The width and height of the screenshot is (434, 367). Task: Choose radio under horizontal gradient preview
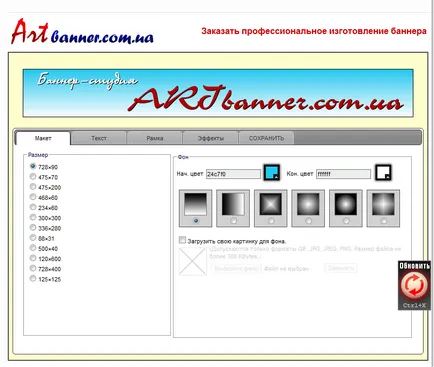[233, 221]
